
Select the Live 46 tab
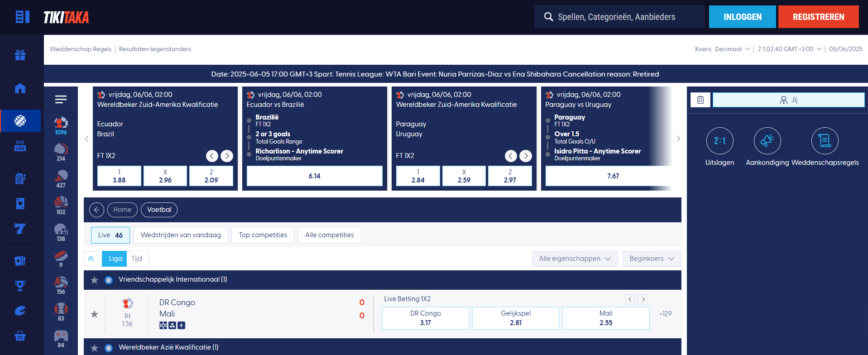[x=110, y=235]
